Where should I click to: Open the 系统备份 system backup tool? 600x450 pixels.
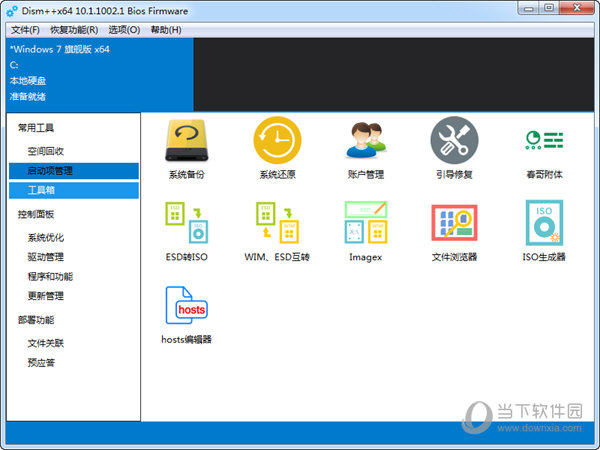point(187,148)
